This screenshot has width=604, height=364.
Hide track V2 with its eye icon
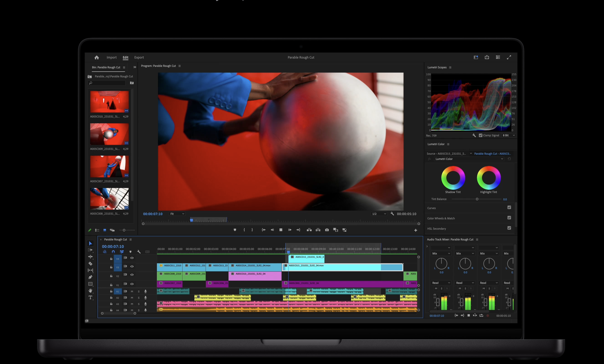pyautogui.click(x=132, y=275)
